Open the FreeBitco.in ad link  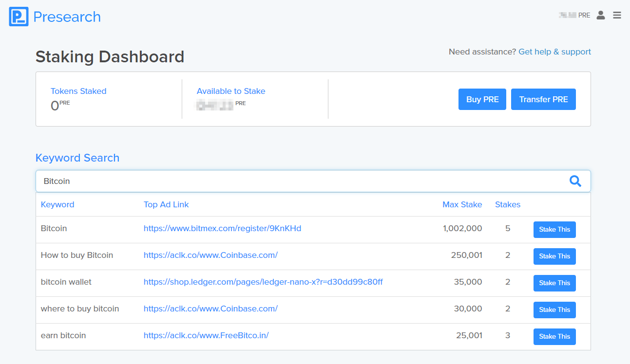[206, 335]
